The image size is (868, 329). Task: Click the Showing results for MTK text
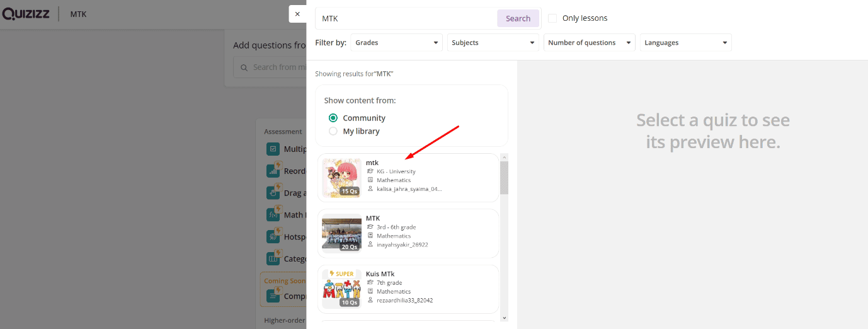coord(354,74)
